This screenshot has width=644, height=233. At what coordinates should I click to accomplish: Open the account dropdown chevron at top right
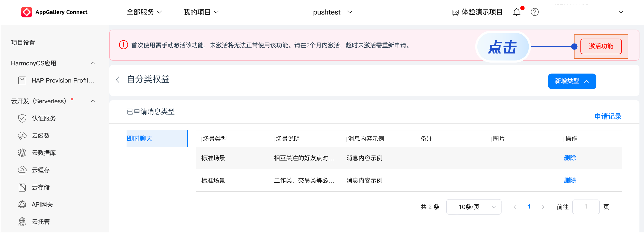[621, 12]
